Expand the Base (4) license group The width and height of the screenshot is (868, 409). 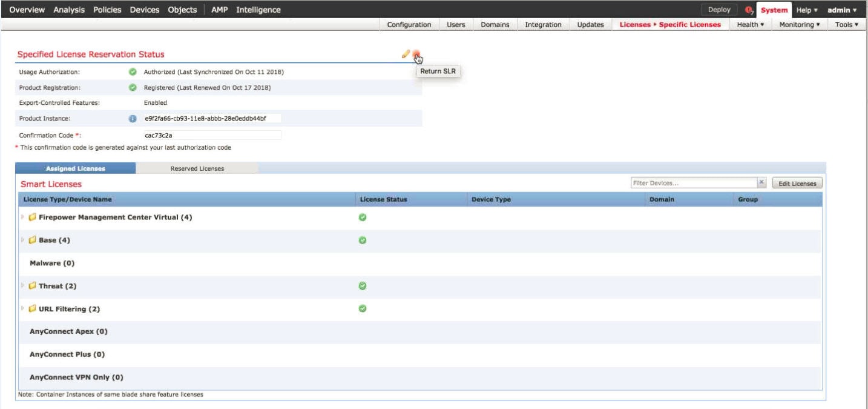click(x=24, y=241)
